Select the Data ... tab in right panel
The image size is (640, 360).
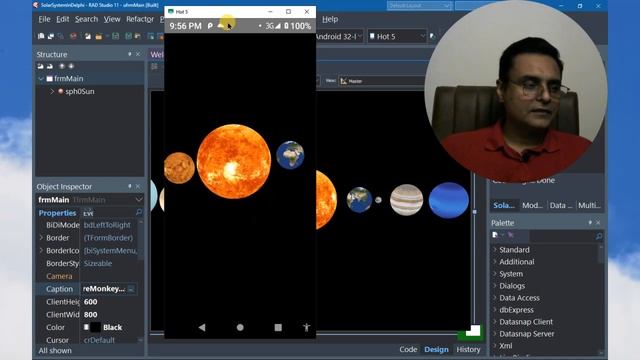tap(560, 205)
